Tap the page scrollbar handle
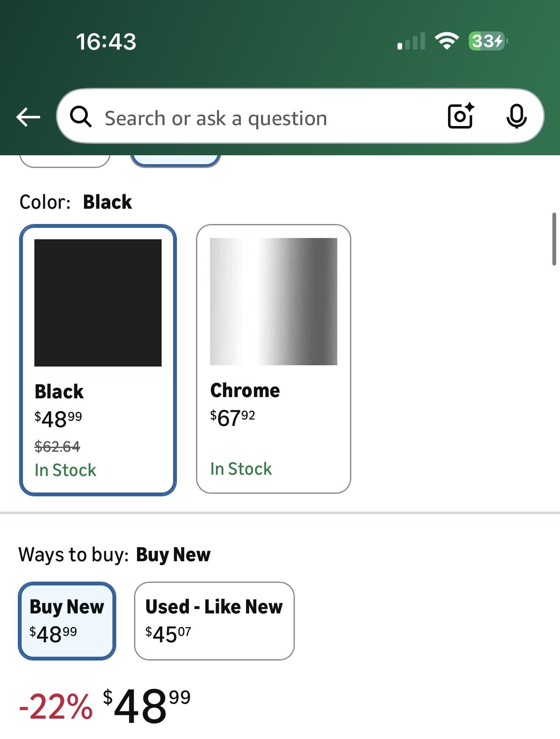This screenshot has height=739, width=560. pos(554,239)
